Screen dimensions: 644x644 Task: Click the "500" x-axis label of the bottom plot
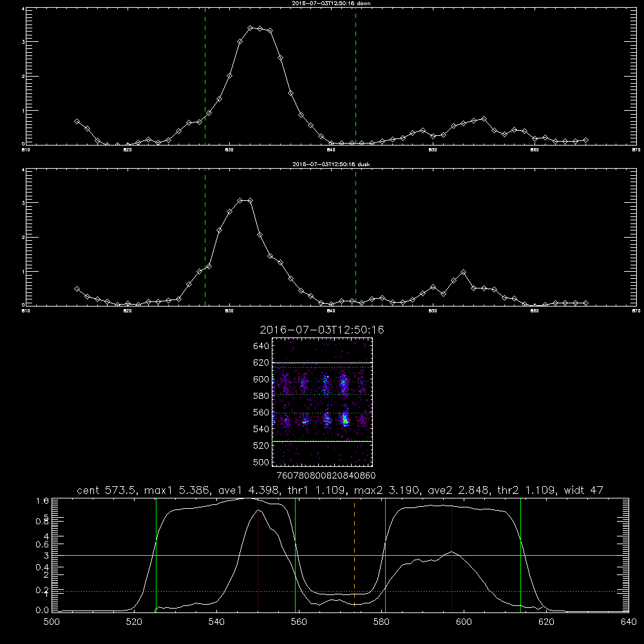[x=52, y=622]
